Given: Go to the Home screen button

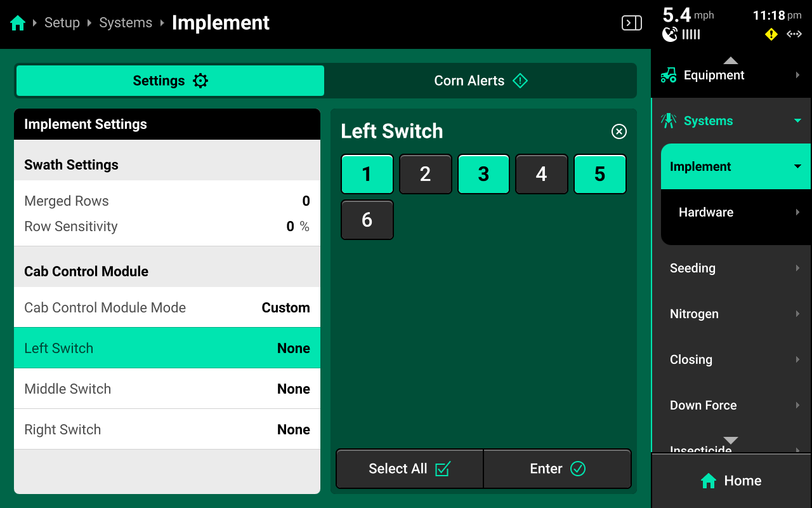Looking at the screenshot, I should click(731, 481).
